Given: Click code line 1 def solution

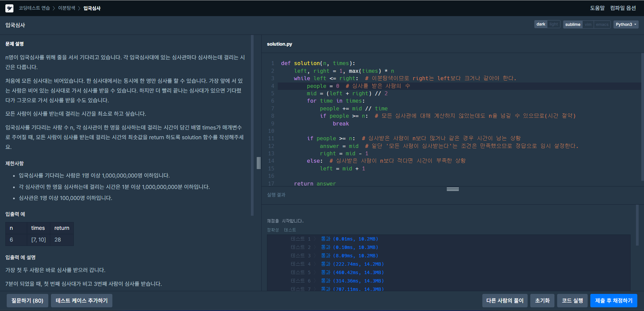Looking at the screenshot, I should coord(318,63).
